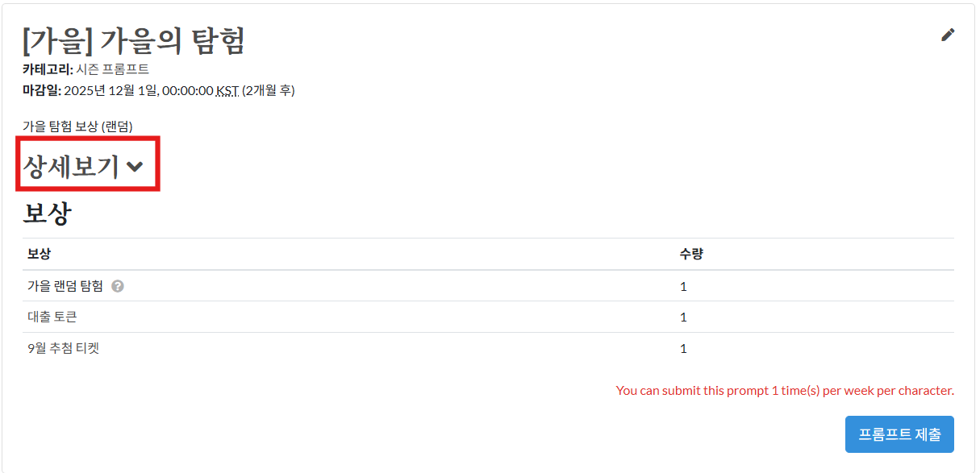
Task: Click the red weekly submission limit notice
Action: click(785, 390)
